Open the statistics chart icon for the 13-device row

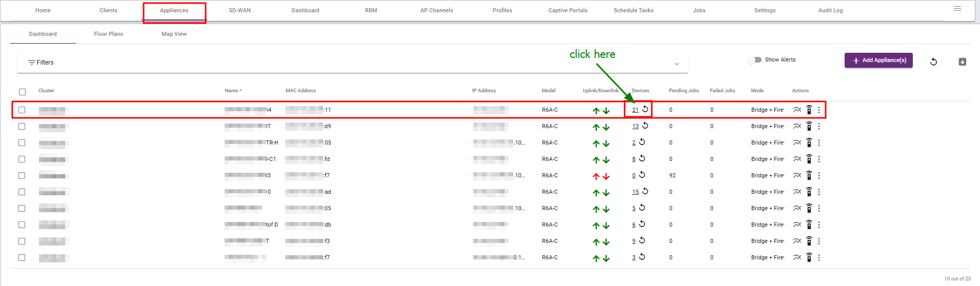click(797, 126)
